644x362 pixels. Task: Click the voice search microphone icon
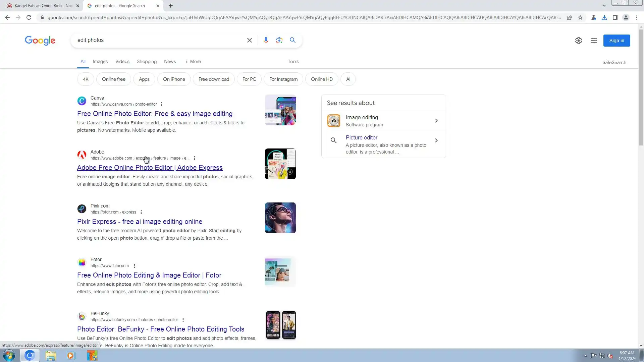(266, 40)
